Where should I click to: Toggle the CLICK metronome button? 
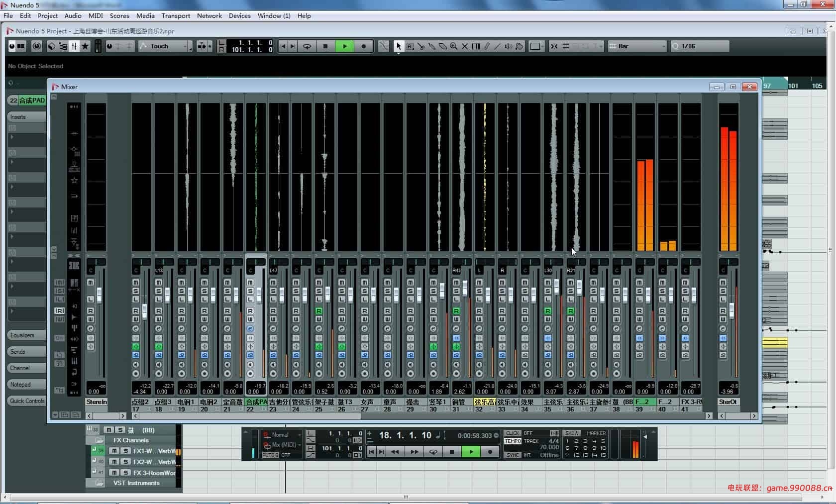[x=513, y=433]
